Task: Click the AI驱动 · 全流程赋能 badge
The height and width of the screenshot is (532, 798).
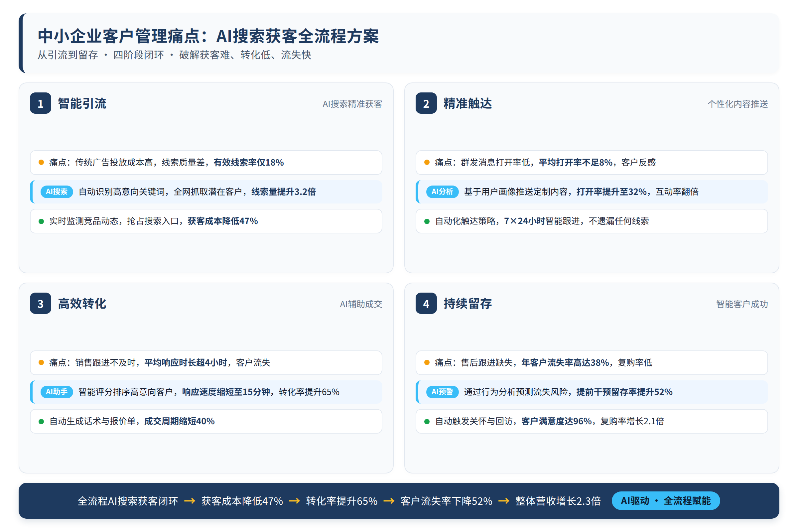Action: (x=666, y=501)
